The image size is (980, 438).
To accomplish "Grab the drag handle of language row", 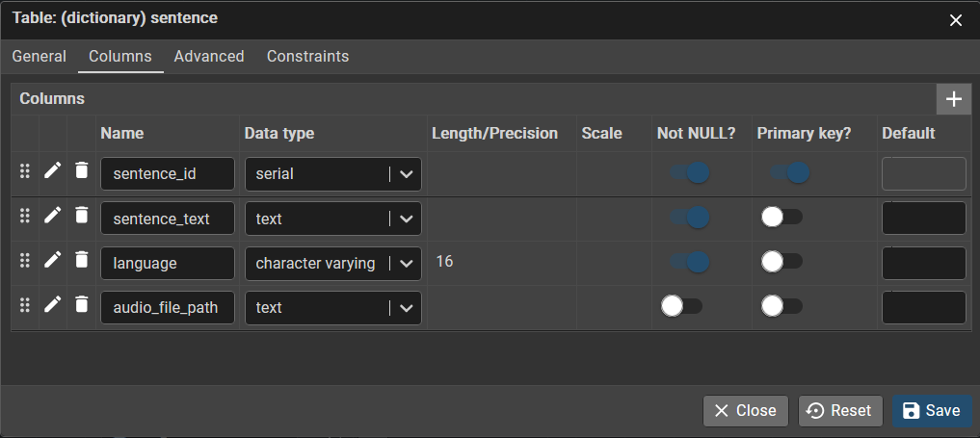I will coord(25,260).
